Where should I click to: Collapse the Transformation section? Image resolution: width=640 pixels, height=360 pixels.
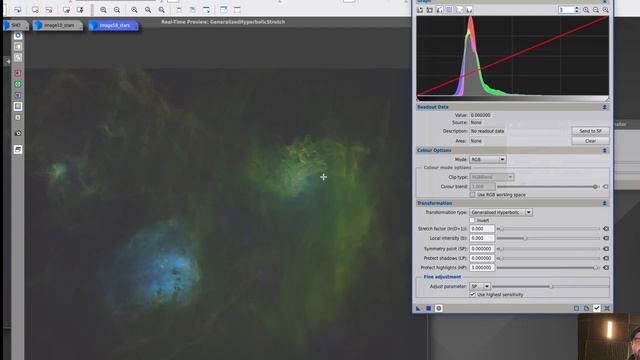(604, 203)
